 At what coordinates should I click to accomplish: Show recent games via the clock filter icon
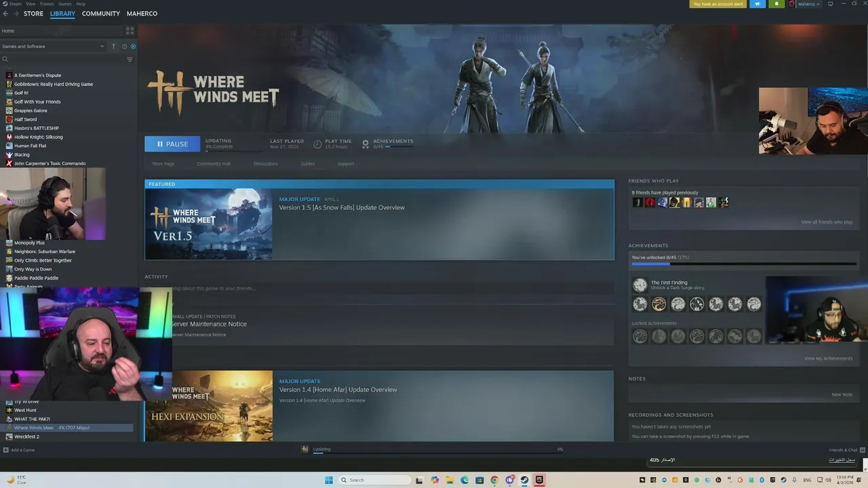click(124, 46)
